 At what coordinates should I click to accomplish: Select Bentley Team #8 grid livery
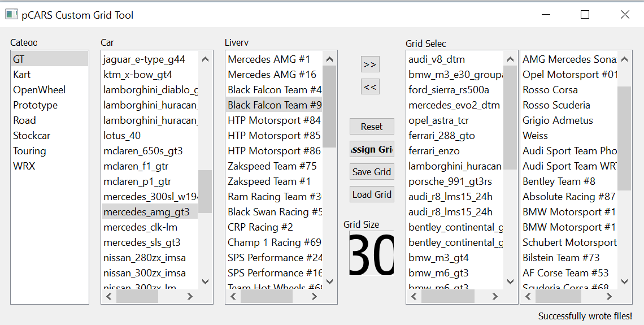pyautogui.click(x=569, y=181)
